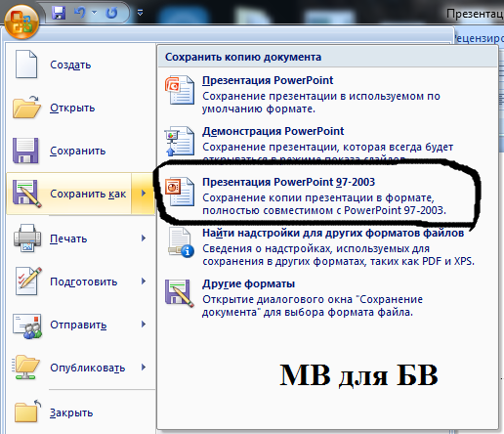Viewport: 504px width, 434px height.
Task: Click the Другие форматы floppy pencil icon
Action: [x=180, y=293]
